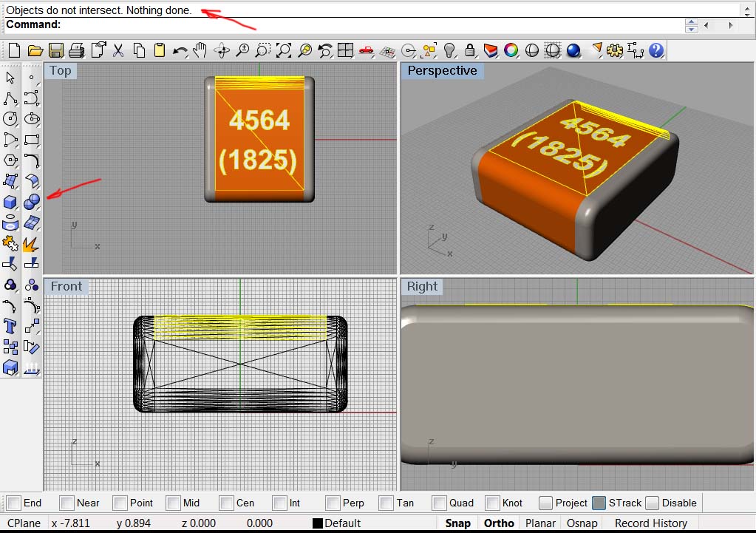Image resolution: width=756 pixels, height=533 pixels.
Task: Choose the Polyline tool in sidebar
Action: [x=10, y=98]
